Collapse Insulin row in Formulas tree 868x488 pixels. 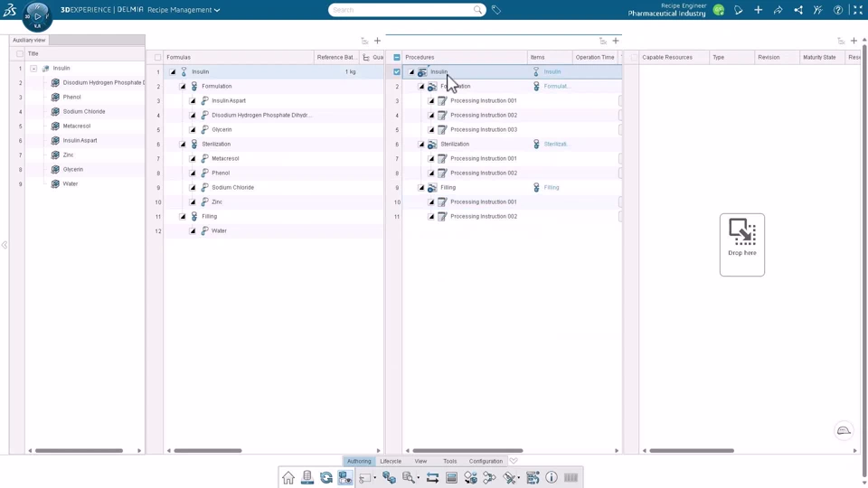coord(173,72)
